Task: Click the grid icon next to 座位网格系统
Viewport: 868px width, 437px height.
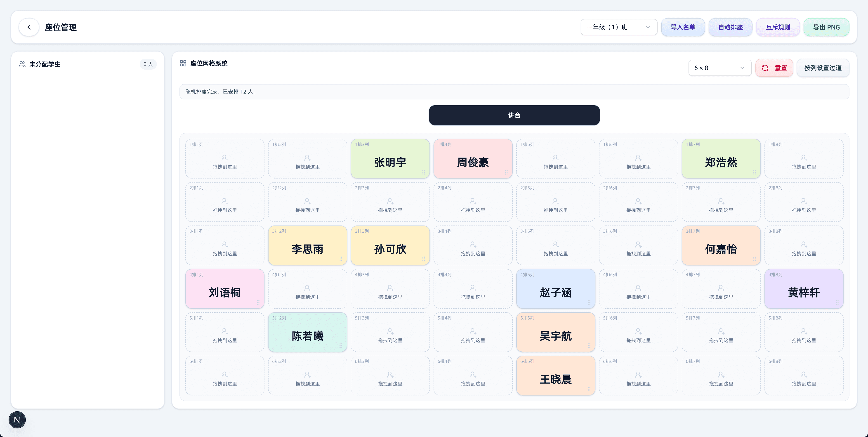Action: click(183, 63)
